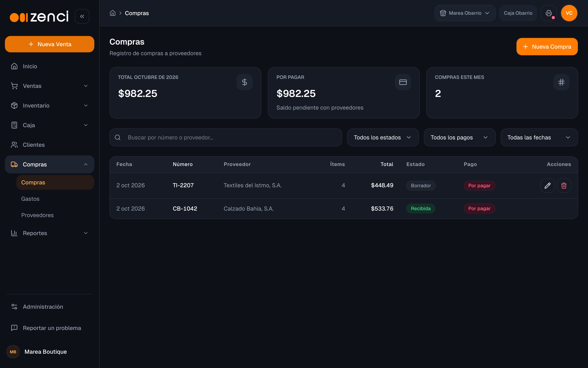This screenshot has width=588, height=368.
Task: Click the Nueva Venta button
Action: tap(50, 44)
